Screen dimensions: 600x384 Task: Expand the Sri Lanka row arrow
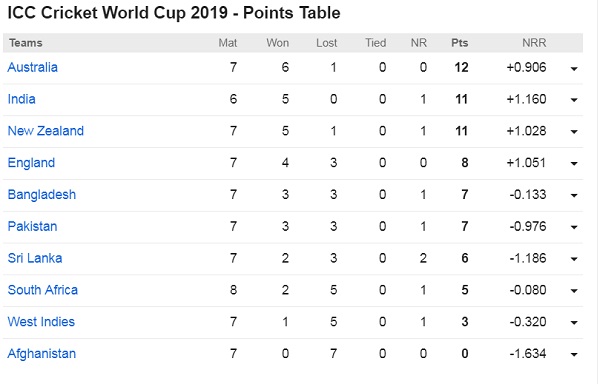pyautogui.click(x=574, y=259)
